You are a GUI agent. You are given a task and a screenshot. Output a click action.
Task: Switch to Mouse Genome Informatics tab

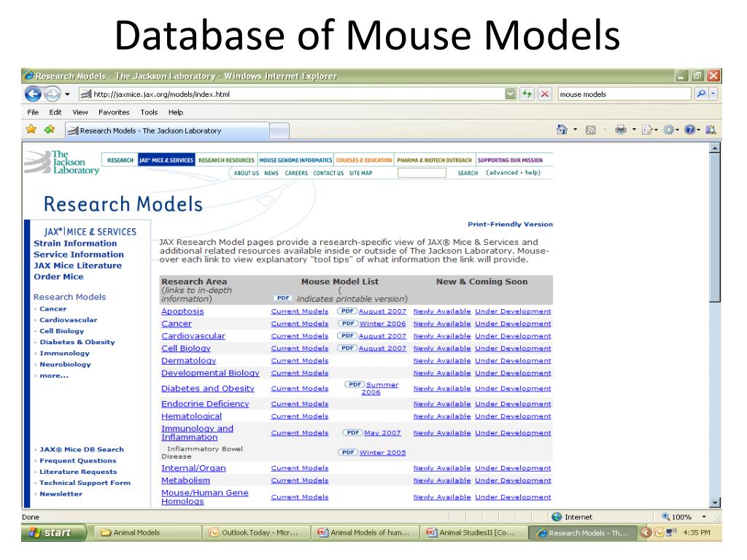click(x=296, y=160)
